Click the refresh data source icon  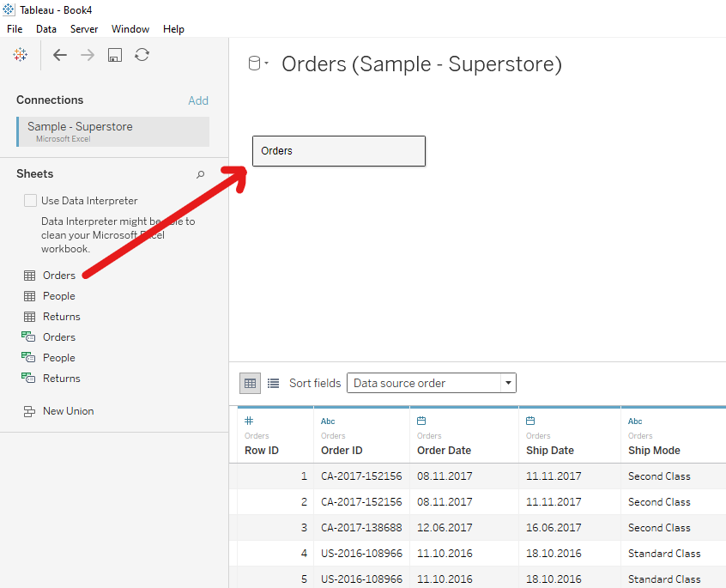click(142, 55)
